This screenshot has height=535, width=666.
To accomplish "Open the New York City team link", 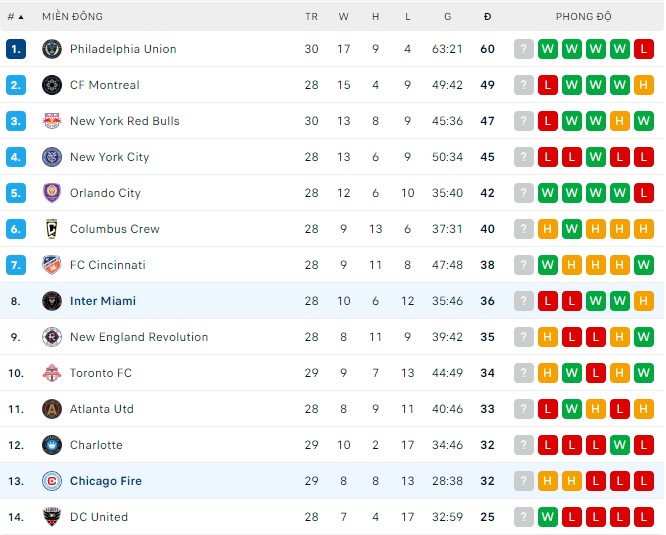I will pos(109,157).
